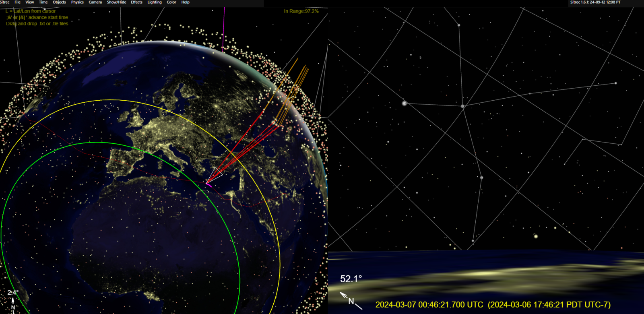Open the Lighting toggle menu

[154, 2]
